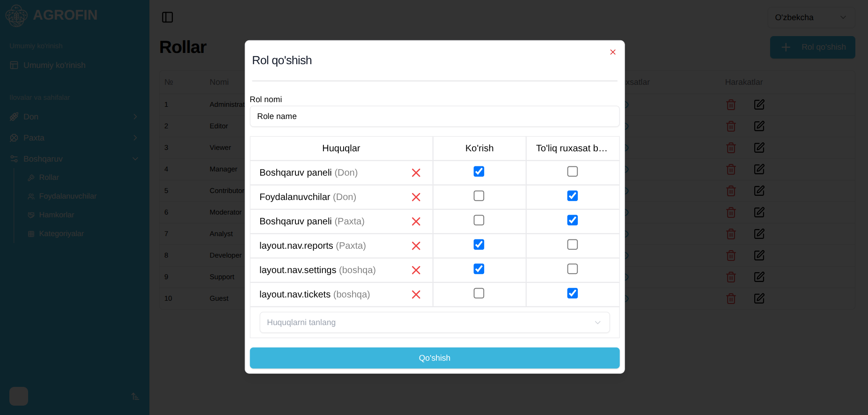This screenshot has width=868, height=415.
Task: Uncheck Ko'rish for layout.nav.reports (Paxta)
Action: 478,245
